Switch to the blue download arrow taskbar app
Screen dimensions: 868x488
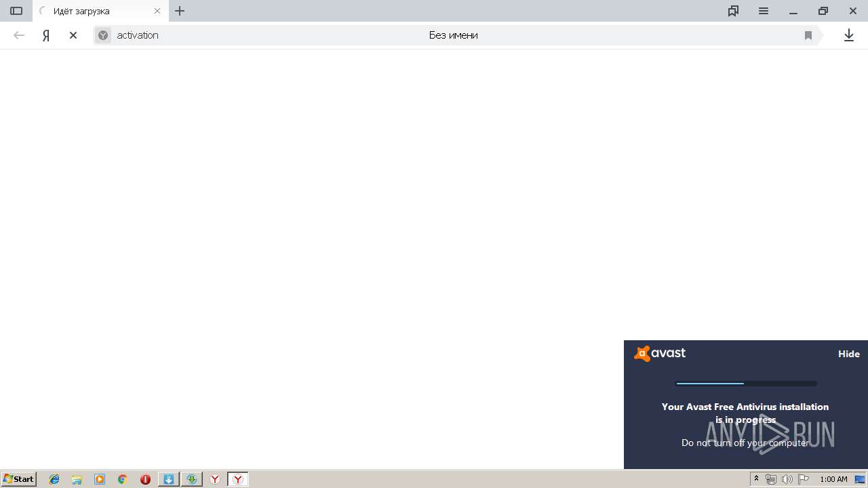point(169,479)
